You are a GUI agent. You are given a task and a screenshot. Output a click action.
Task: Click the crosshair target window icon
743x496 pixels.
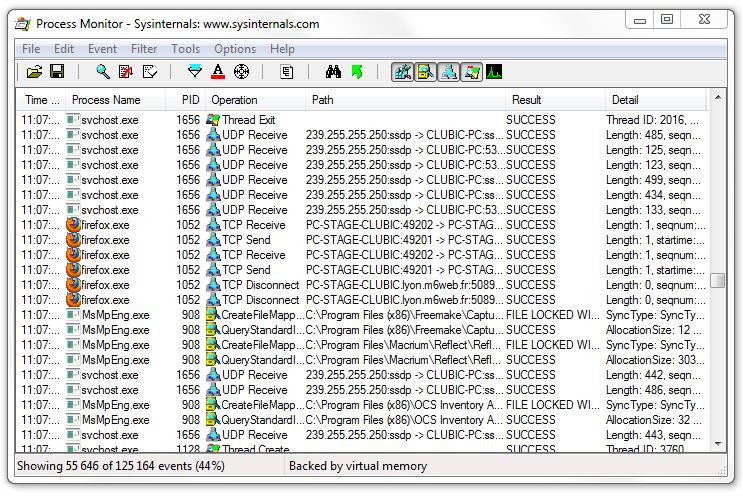pos(242,72)
